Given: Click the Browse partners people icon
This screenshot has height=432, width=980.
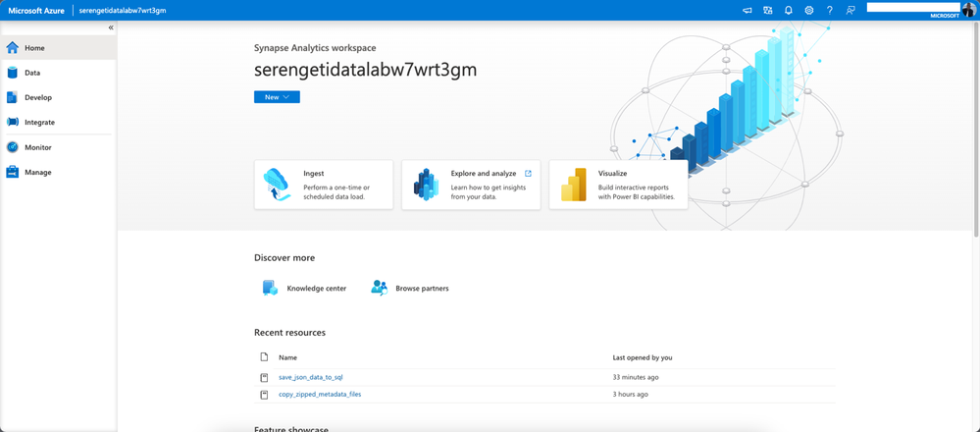Looking at the screenshot, I should (379, 288).
